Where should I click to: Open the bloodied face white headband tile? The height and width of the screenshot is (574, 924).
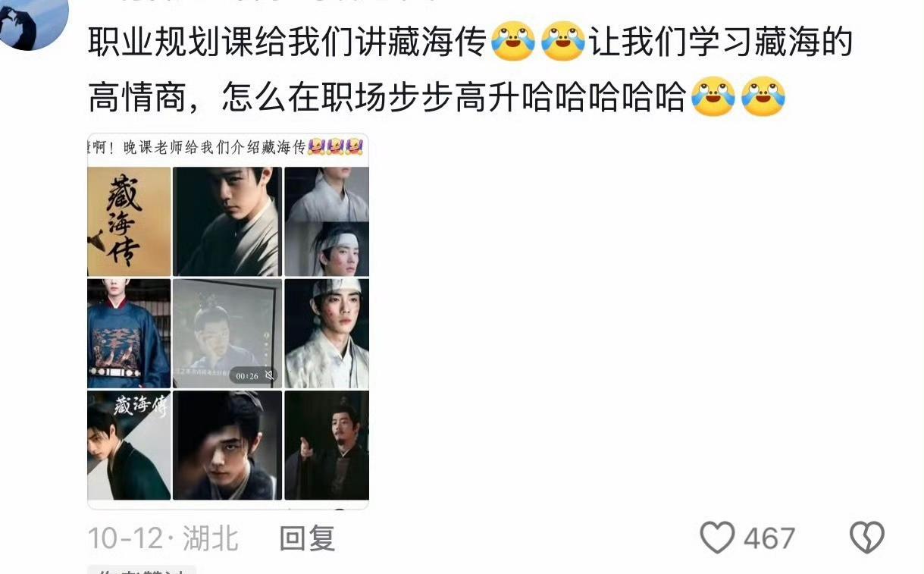327,334
